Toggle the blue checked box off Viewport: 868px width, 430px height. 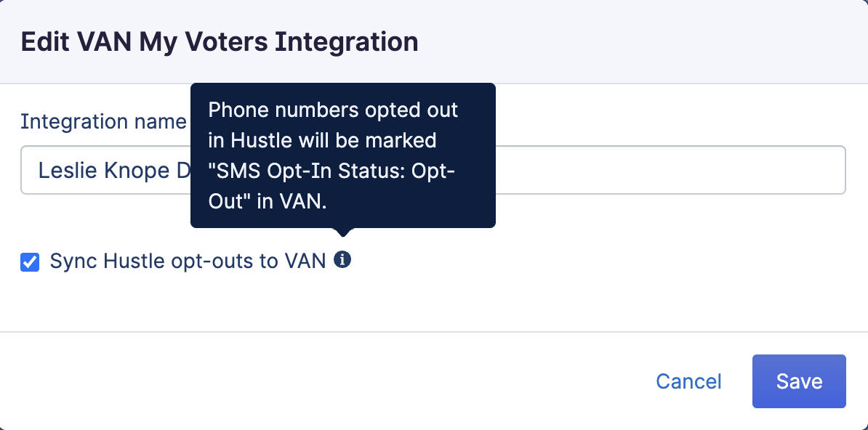coord(30,261)
